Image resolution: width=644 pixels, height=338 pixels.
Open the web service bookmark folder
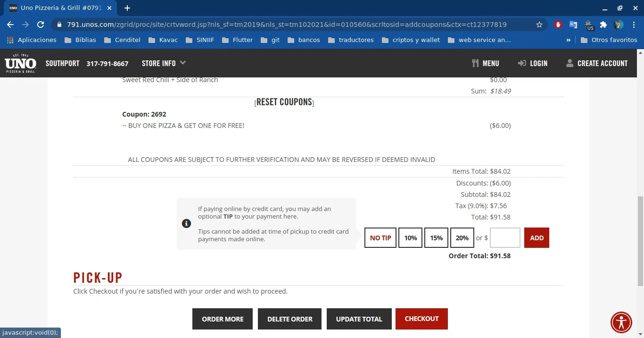(479, 40)
